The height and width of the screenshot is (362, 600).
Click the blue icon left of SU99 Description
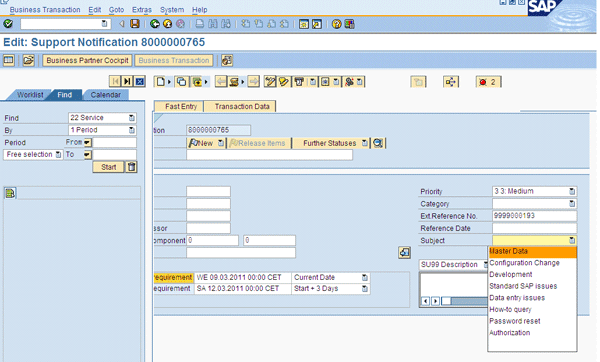point(404,253)
